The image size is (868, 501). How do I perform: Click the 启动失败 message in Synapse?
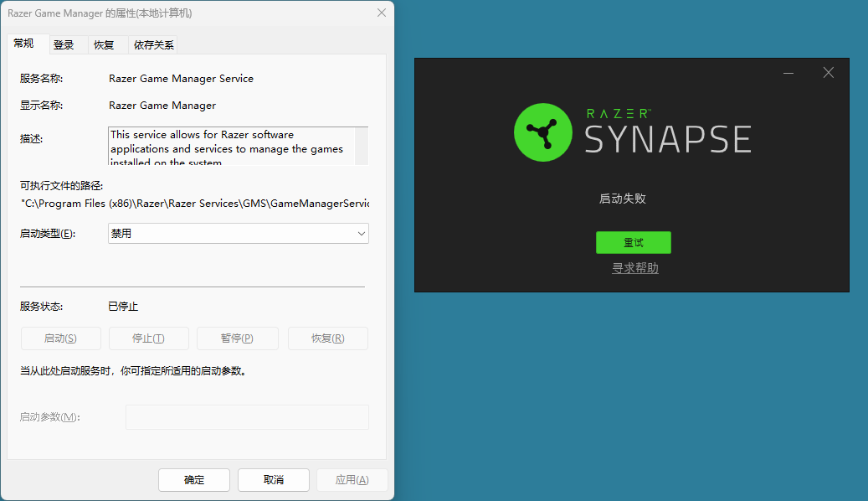point(623,199)
